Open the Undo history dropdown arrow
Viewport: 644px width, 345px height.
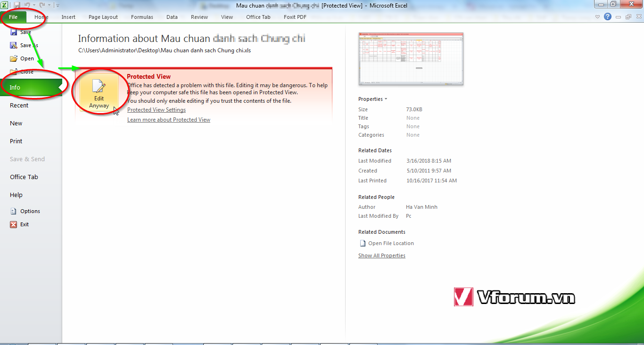pyautogui.click(x=34, y=5)
